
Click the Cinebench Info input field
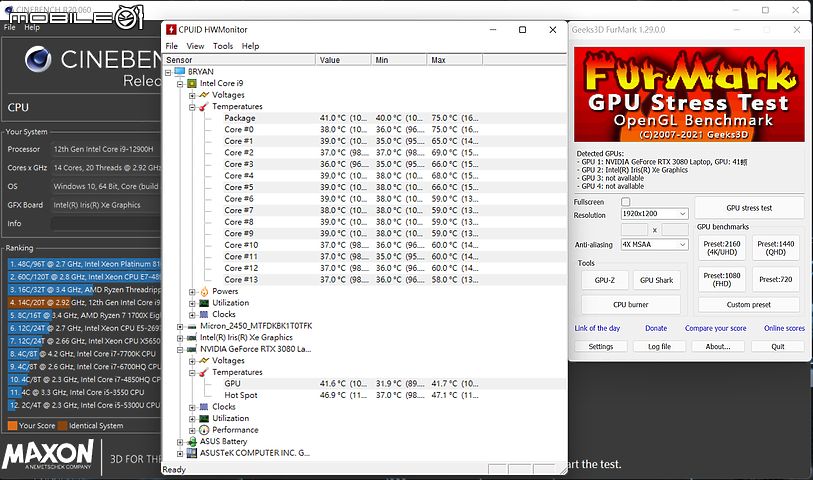pyautogui.click(x=106, y=223)
